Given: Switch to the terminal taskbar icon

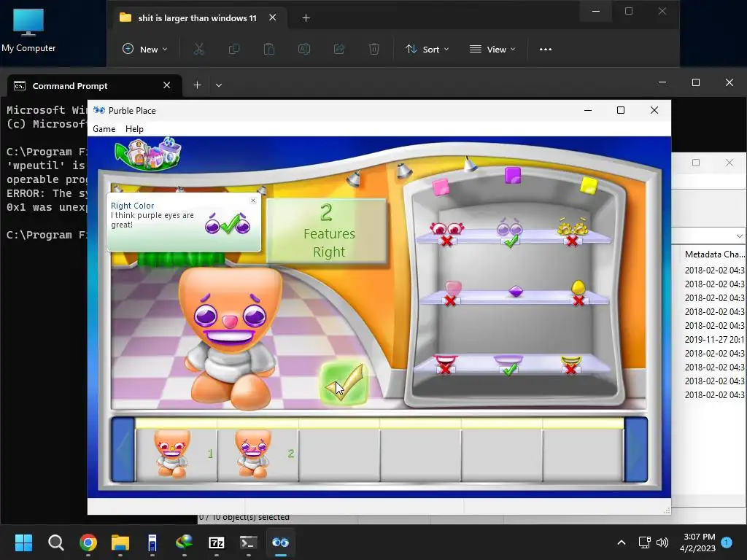Looking at the screenshot, I should (248, 542).
